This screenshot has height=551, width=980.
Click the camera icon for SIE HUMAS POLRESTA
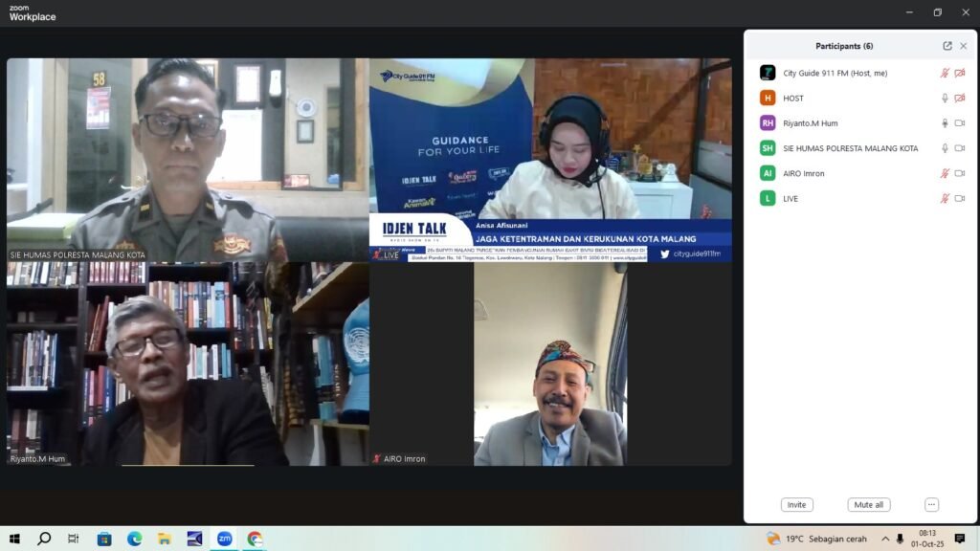tap(960, 148)
